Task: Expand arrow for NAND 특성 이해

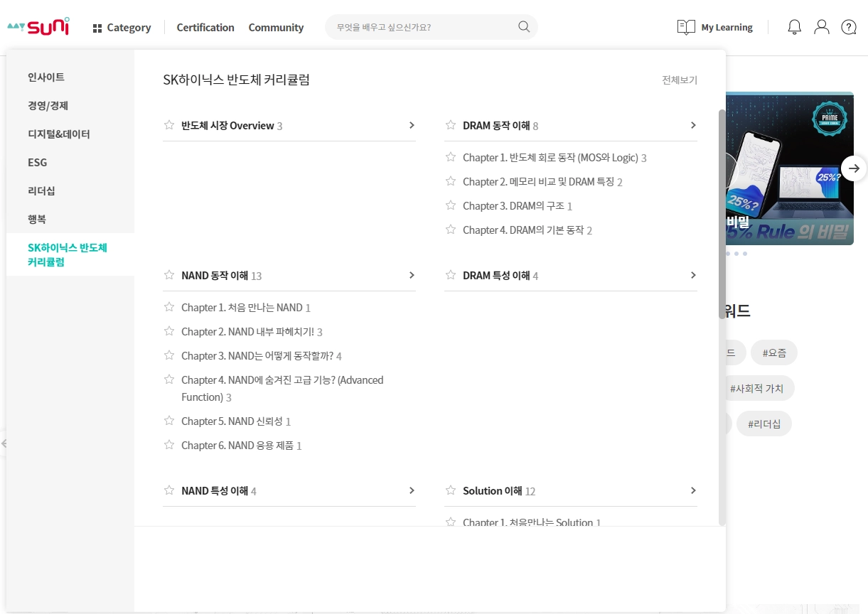Action: (412, 490)
